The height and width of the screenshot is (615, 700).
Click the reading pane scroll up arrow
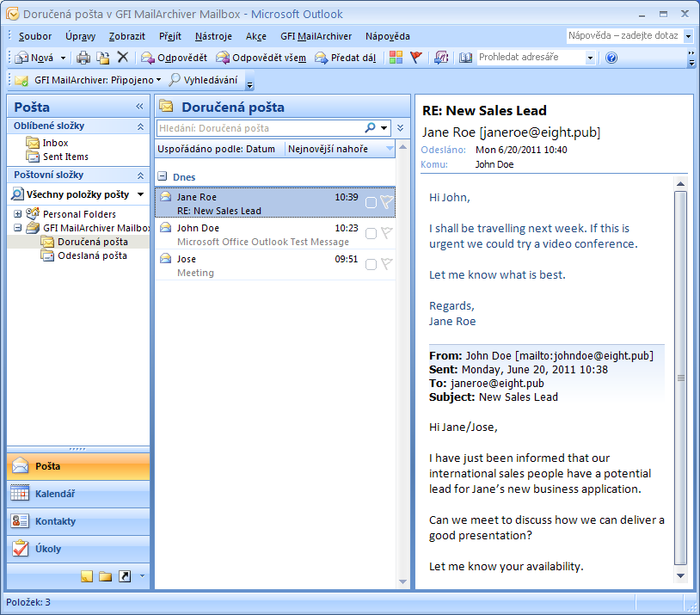pos(680,183)
